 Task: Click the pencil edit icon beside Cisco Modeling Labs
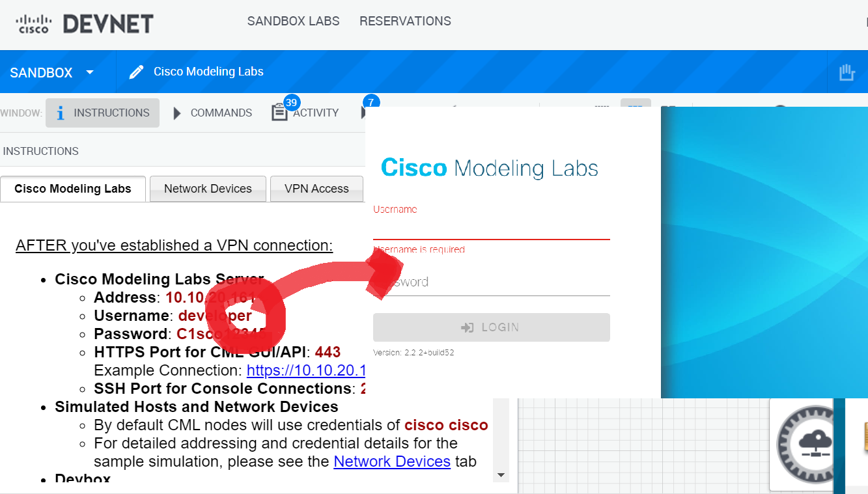click(x=136, y=72)
